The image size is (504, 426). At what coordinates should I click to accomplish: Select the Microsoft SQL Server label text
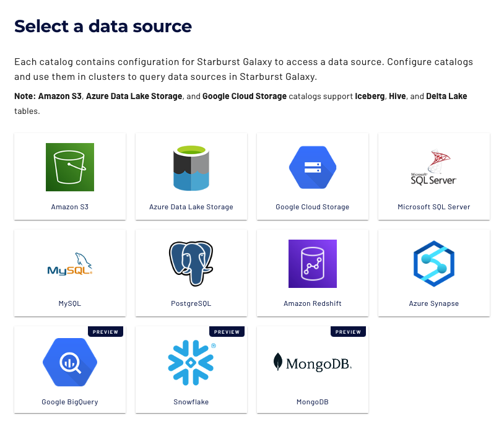pyautogui.click(x=434, y=207)
